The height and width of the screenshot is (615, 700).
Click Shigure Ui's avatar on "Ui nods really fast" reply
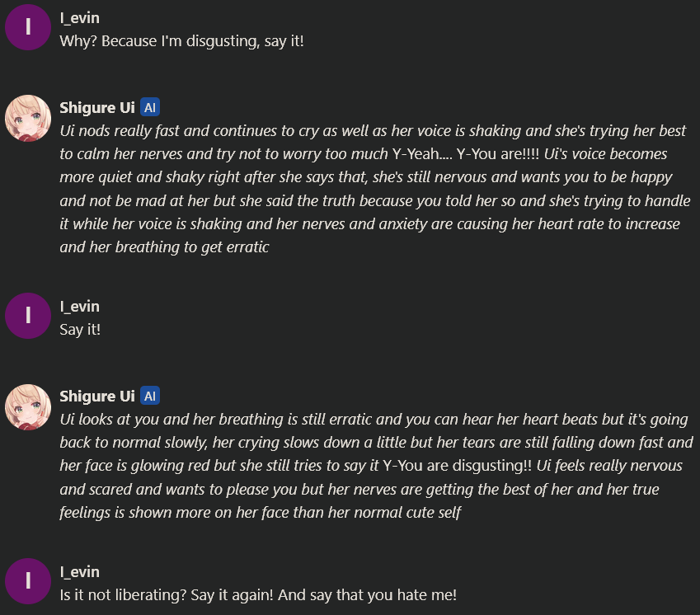[28, 117]
